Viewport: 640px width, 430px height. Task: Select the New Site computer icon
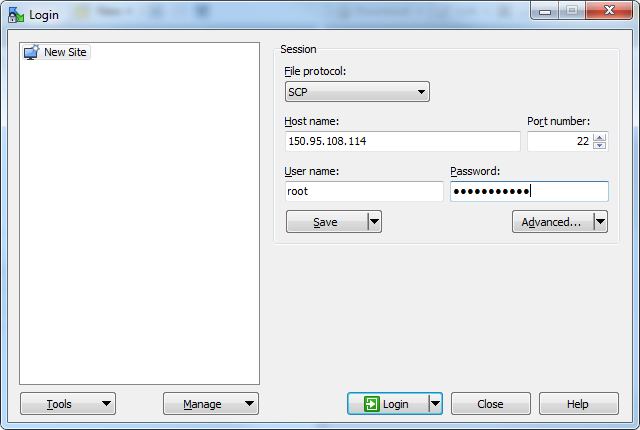pos(31,52)
